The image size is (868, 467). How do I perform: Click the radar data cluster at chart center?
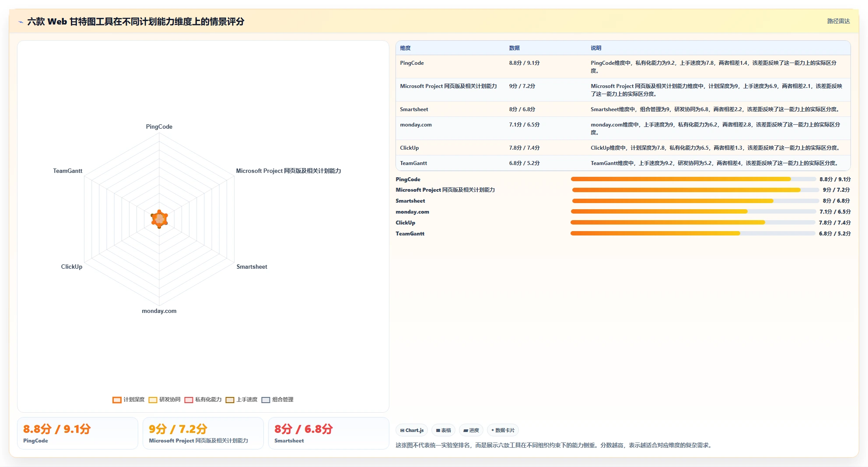point(159,219)
